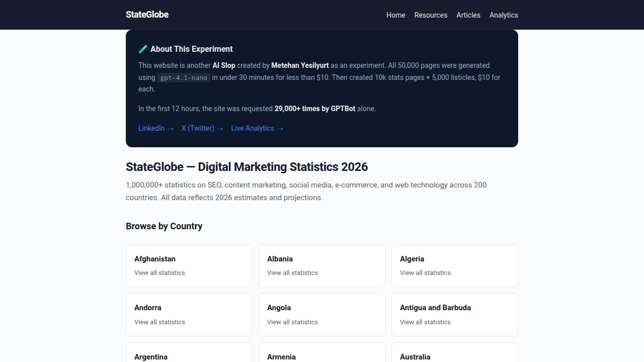Click 'View all statistics' under Albania

[x=292, y=273]
